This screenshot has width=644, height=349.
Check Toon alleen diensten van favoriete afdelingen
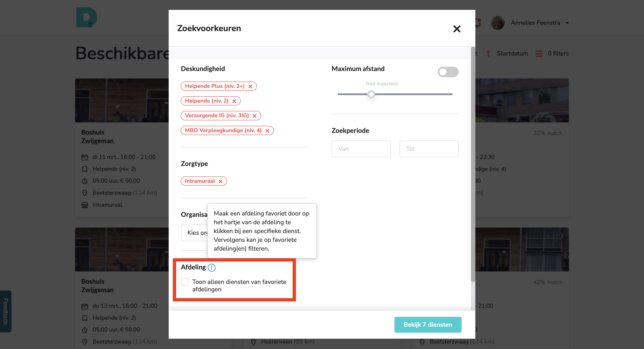185,282
